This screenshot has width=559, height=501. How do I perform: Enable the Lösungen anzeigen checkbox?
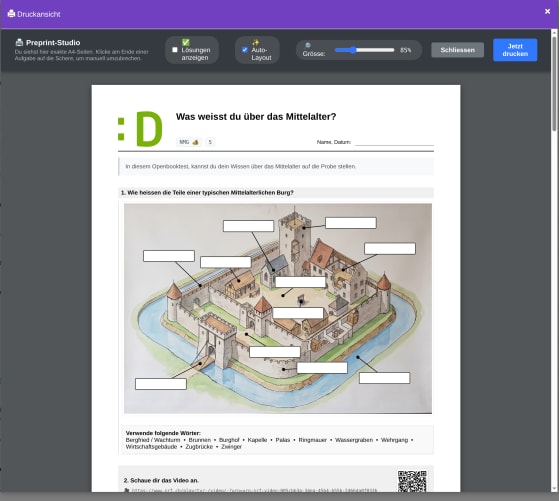click(x=175, y=50)
